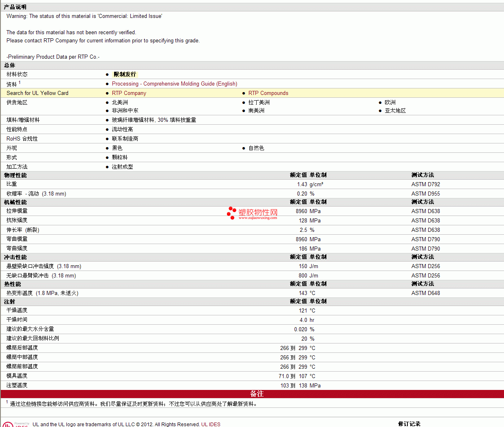The width and height of the screenshot is (504, 427).
Task: Click the 物理性能 section header
Action: [x=15, y=175]
